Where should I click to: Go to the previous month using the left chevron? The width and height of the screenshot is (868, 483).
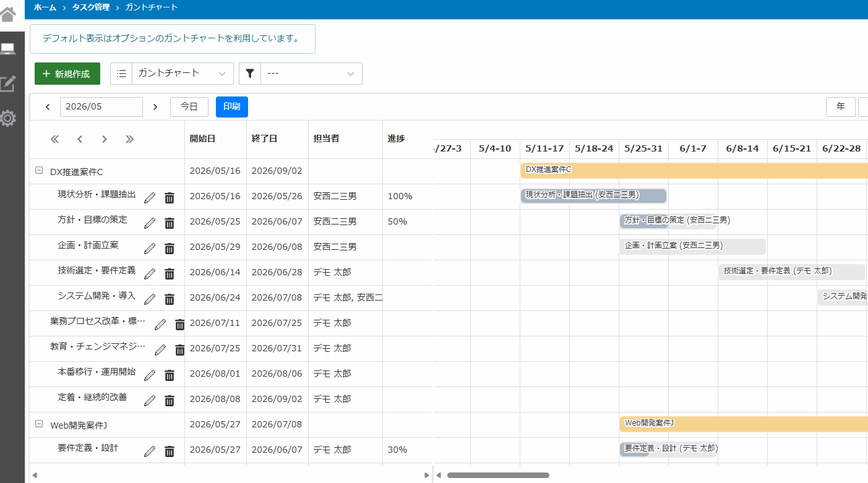48,107
